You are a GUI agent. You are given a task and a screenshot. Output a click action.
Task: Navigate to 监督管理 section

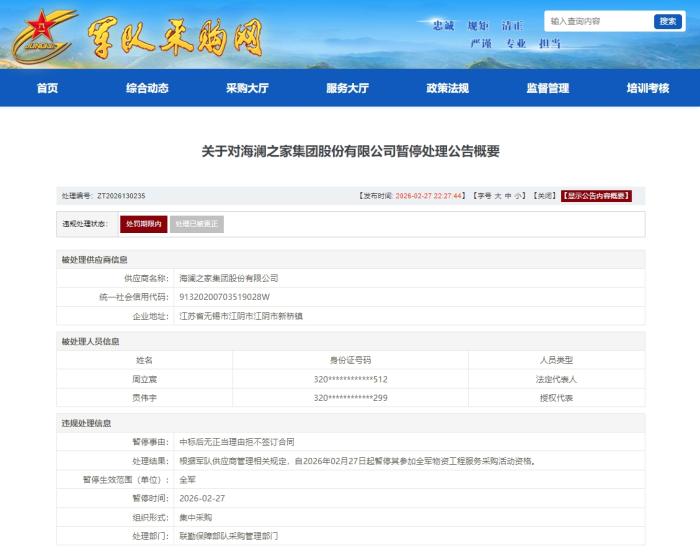point(547,88)
